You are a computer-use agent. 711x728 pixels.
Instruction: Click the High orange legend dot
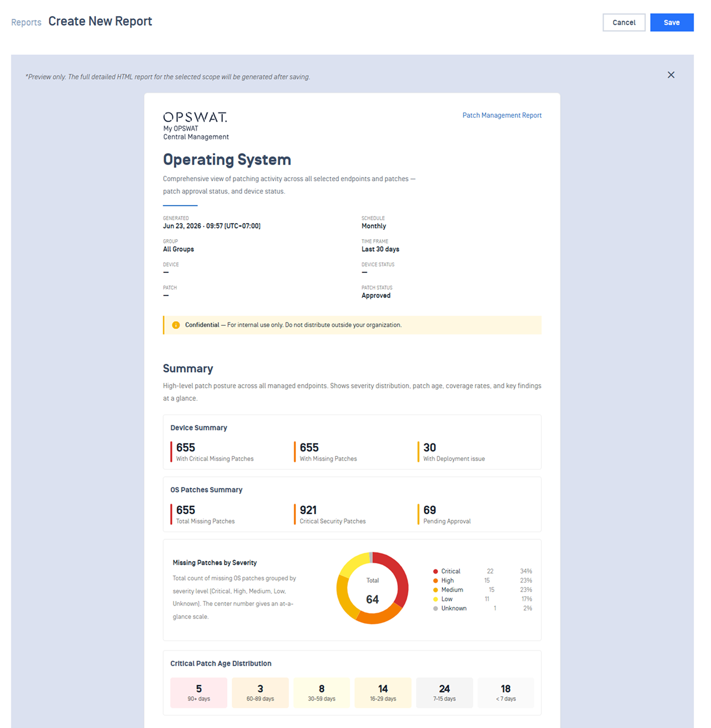(x=436, y=580)
